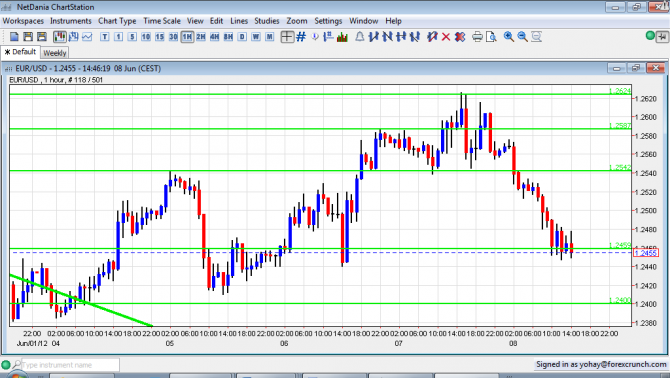Zoom in with the magnifier plus icon
670x378 pixels.
tap(508, 37)
